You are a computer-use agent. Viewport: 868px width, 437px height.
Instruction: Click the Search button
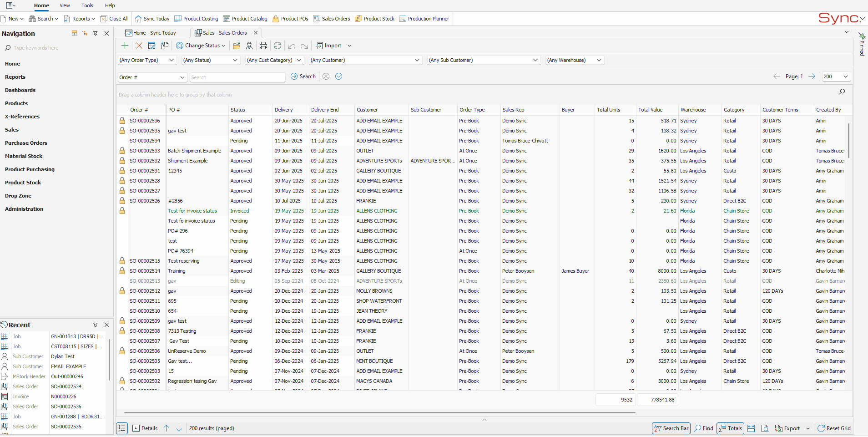tap(303, 76)
